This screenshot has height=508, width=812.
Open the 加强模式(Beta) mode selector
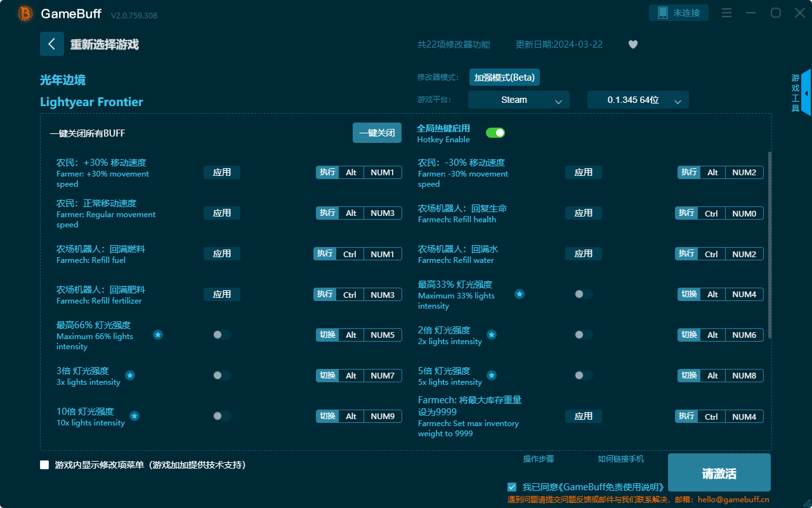pos(504,77)
